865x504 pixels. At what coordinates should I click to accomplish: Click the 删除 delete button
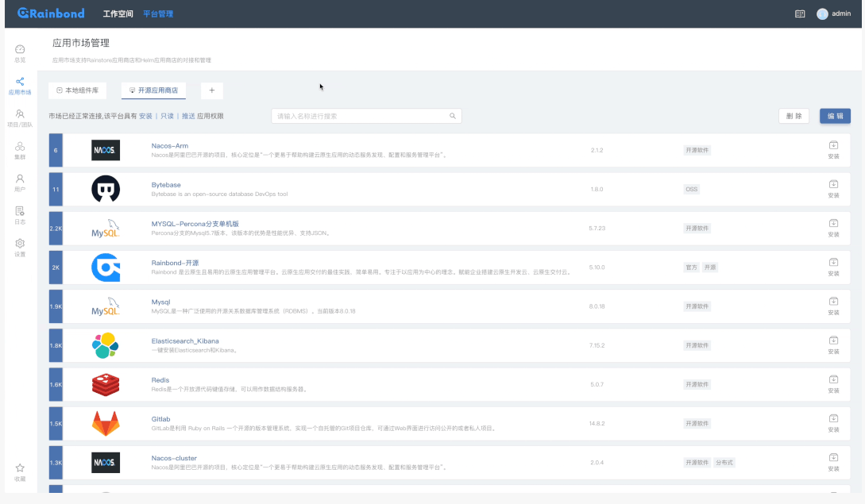(x=794, y=116)
